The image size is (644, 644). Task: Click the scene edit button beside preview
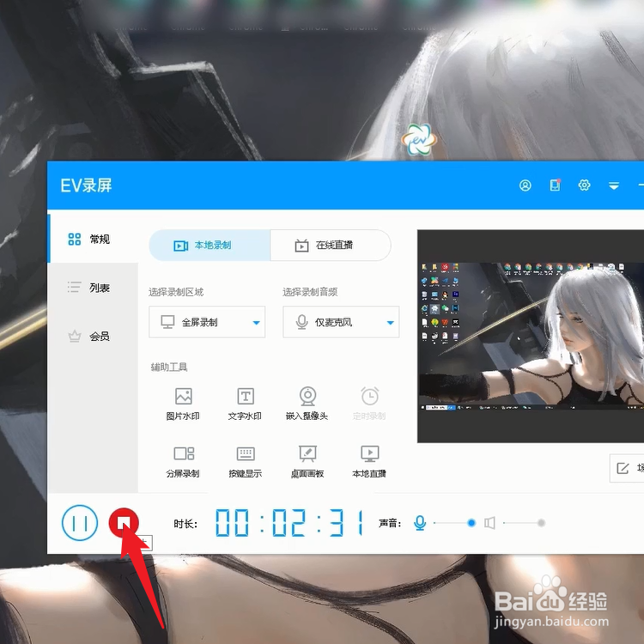[x=627, y=468]
